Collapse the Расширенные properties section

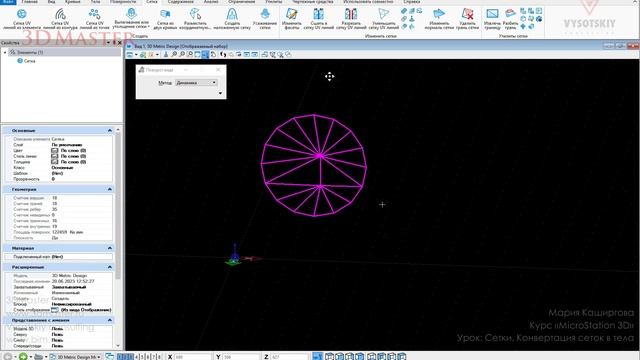pos(109,267)
